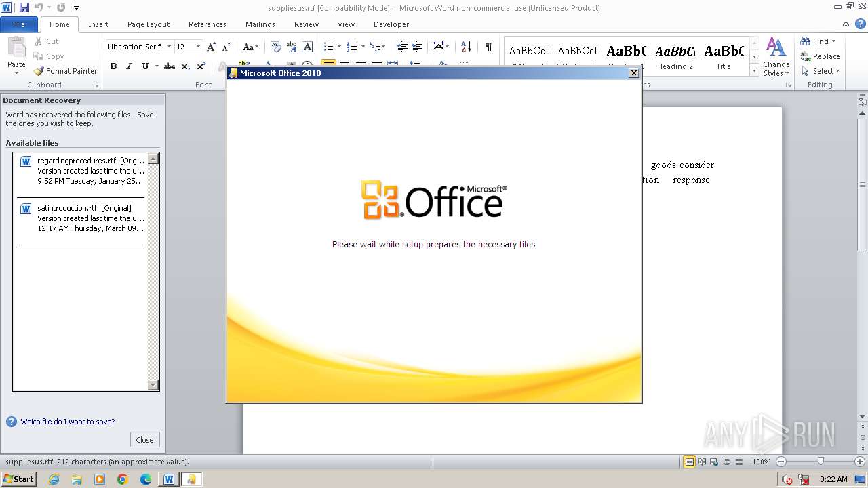Click the 100% zoom level
This screenshot has height=488, width=868.
click(x=761, y=462)
